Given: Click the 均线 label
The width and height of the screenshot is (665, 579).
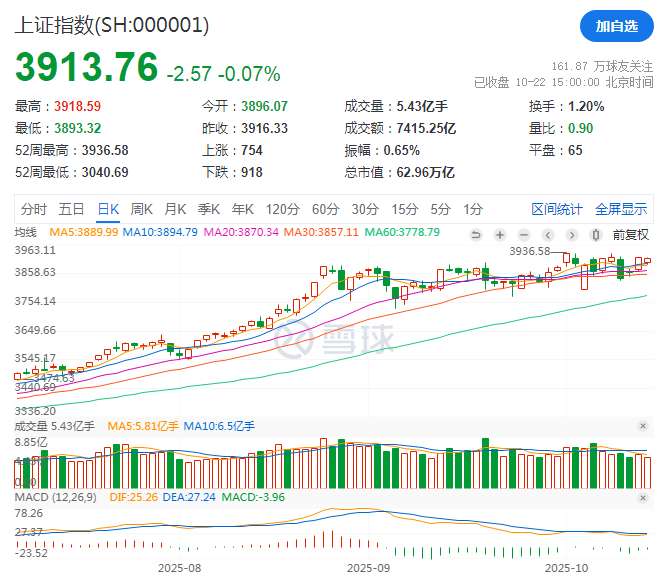Looking at the screenshot, I should pos(25,232).
